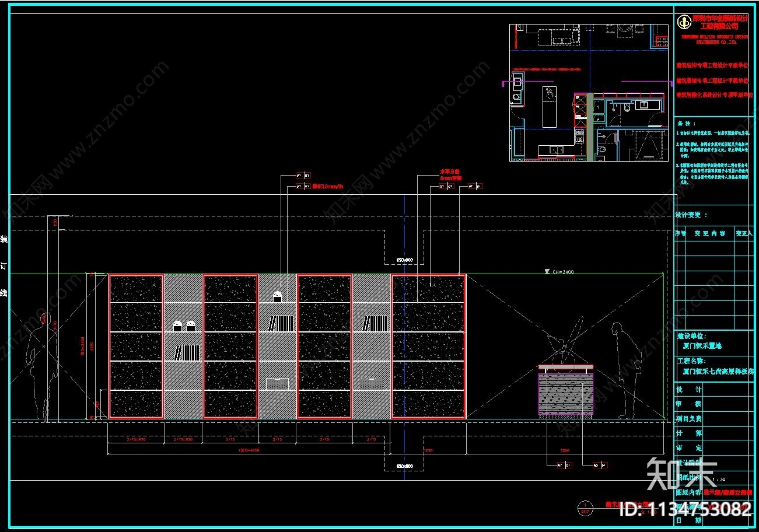Viewport: 759px width, 532px height.
Task: Click the left material tag under the side cabinet
Action: pos(564,466)
